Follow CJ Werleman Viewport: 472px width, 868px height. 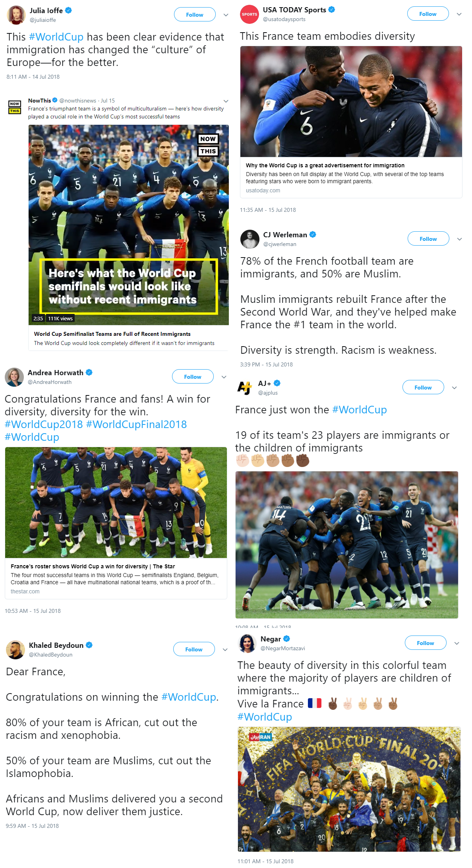tap(428, 239)
